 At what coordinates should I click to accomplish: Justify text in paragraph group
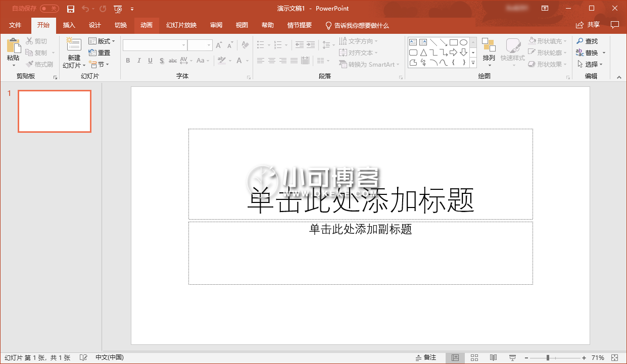pyautogui.click(x=294, y=61)
